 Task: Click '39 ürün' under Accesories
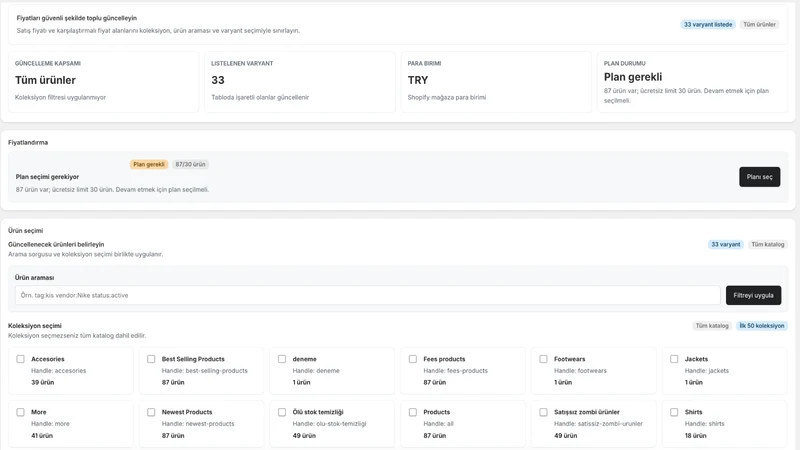pos(42,382)
